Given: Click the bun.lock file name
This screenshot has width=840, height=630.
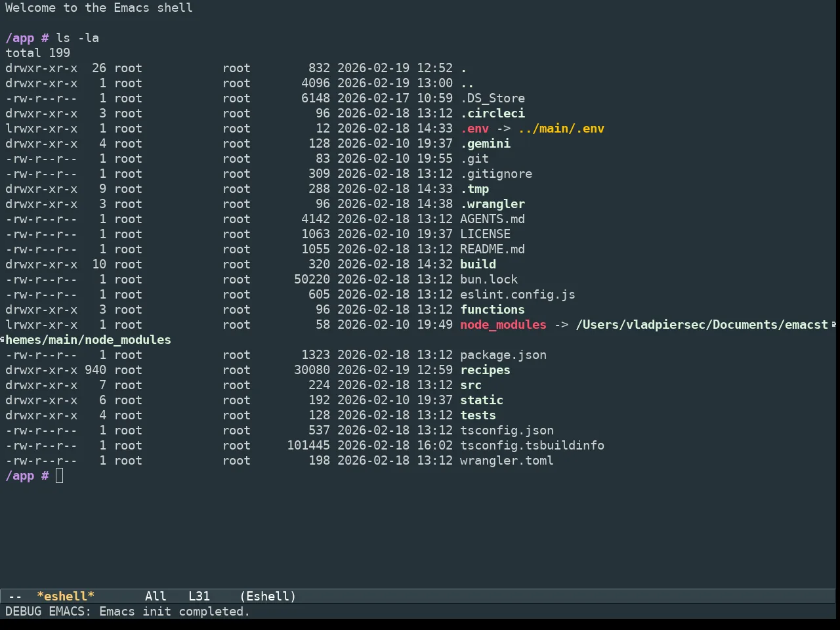Looking at the screenshot, I should tap(489, 280).
